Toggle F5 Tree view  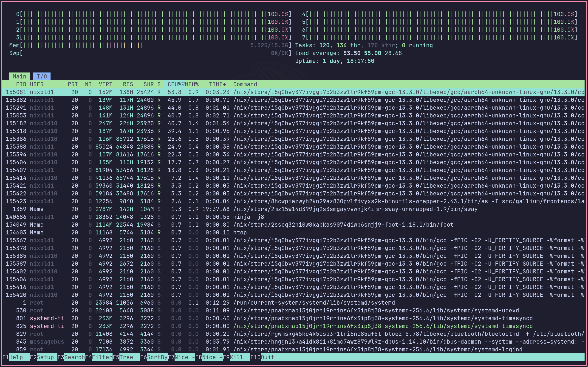point(126,357)
